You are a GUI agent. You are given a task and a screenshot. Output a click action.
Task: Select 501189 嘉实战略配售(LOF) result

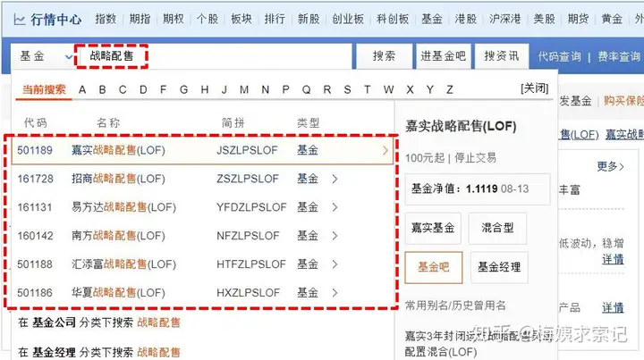(x=202, y=150)
